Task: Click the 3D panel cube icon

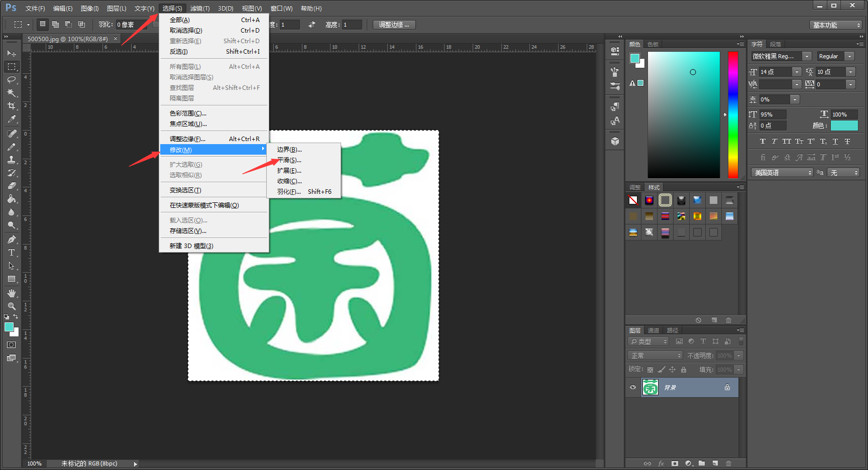Action: [x=615, y=142]
